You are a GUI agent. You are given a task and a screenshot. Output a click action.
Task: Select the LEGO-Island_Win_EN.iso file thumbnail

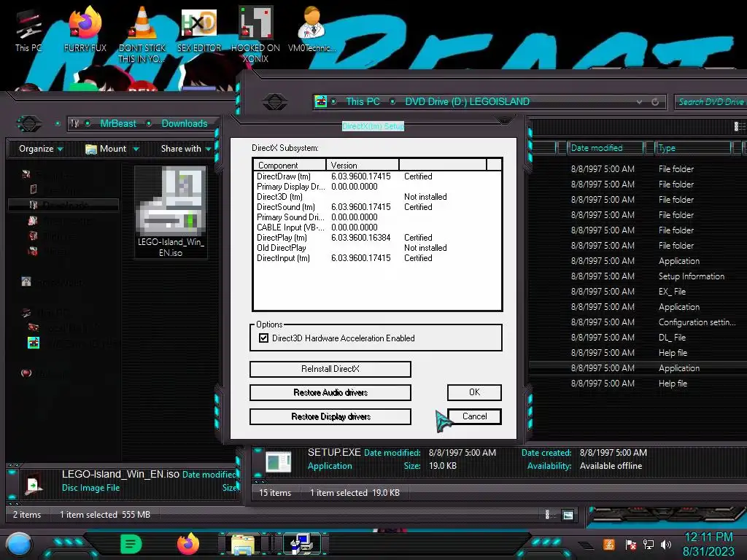pos(171,212)
